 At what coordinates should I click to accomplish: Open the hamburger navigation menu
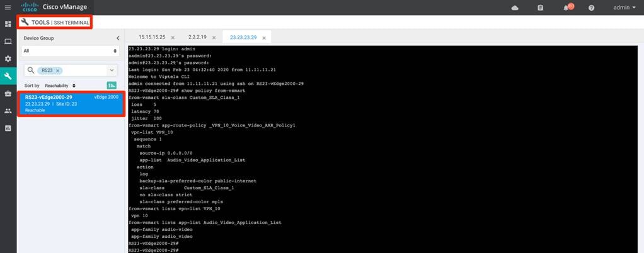click(8, 8)
